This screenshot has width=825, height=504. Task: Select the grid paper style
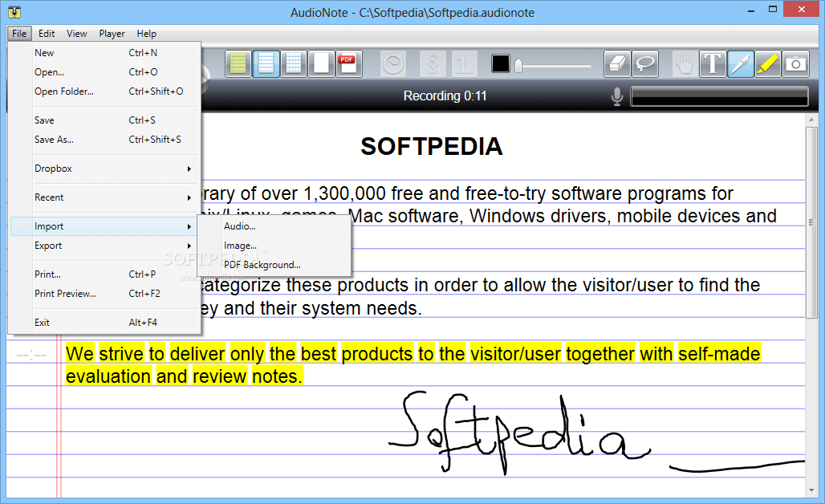coord(294,63)
